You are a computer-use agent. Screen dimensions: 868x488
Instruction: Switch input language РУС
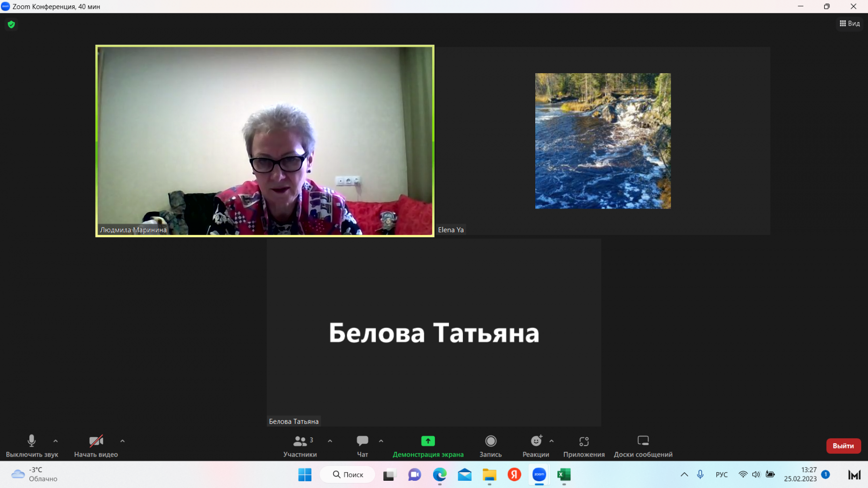tap(722, 475)
